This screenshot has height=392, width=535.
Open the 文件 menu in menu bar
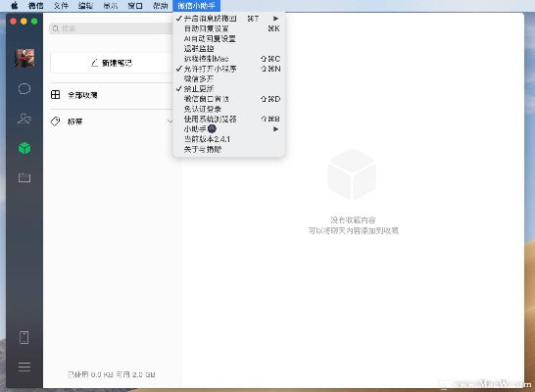(61, 6)
